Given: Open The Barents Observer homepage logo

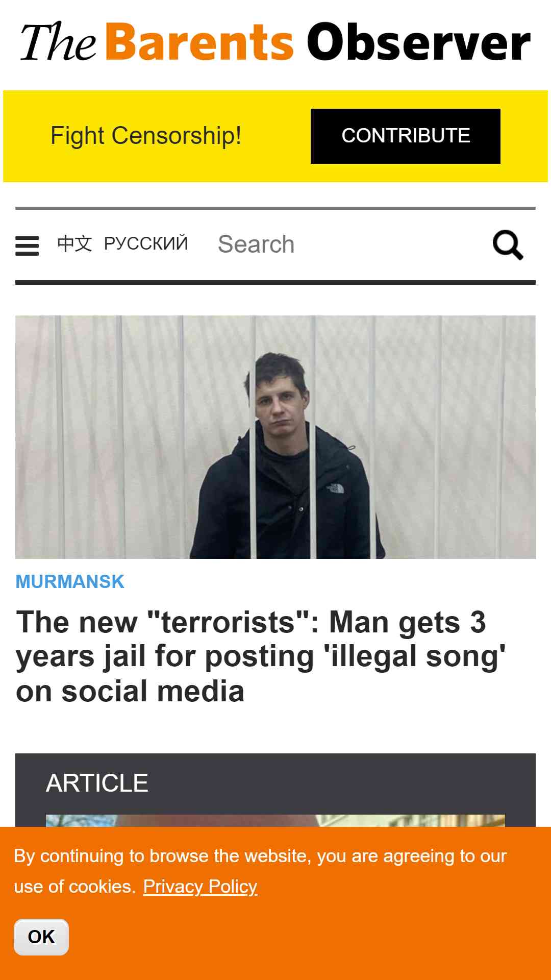Looking at the screenshot, I should (275, 42).
